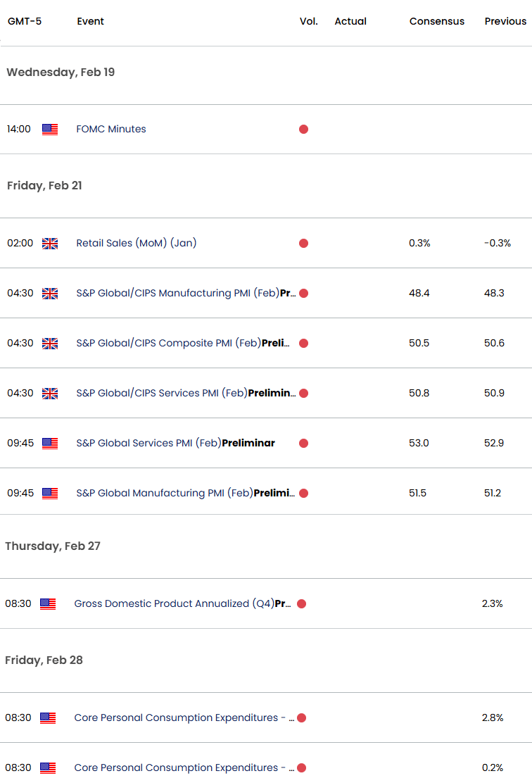Click volatility dot for Retail Sales (MoM)

click(303, 243)
